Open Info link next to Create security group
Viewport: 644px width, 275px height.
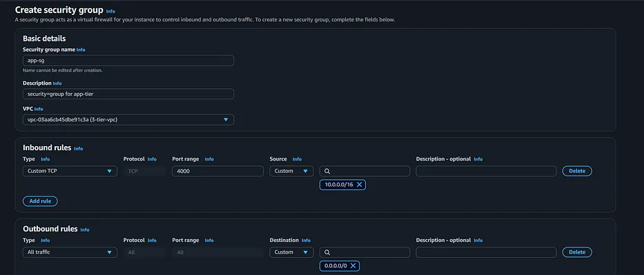click(x=110, y=11)
